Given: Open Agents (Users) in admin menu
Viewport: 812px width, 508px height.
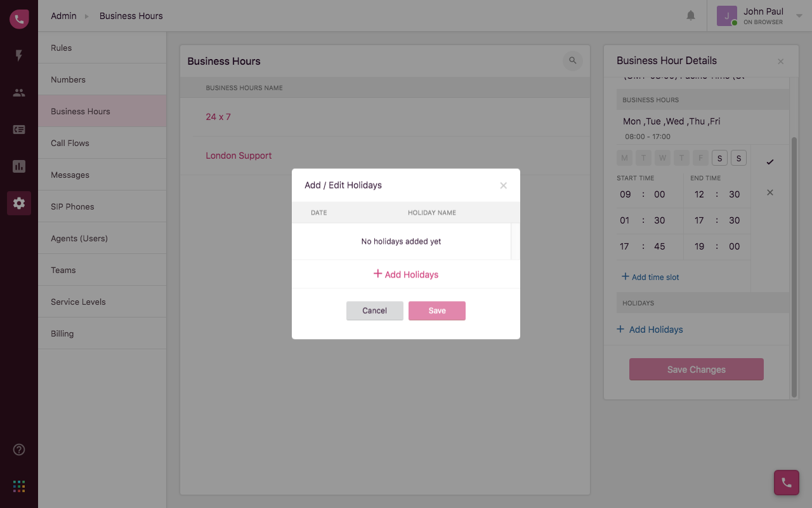Looking at the screenshot, I should coord(102,238).
